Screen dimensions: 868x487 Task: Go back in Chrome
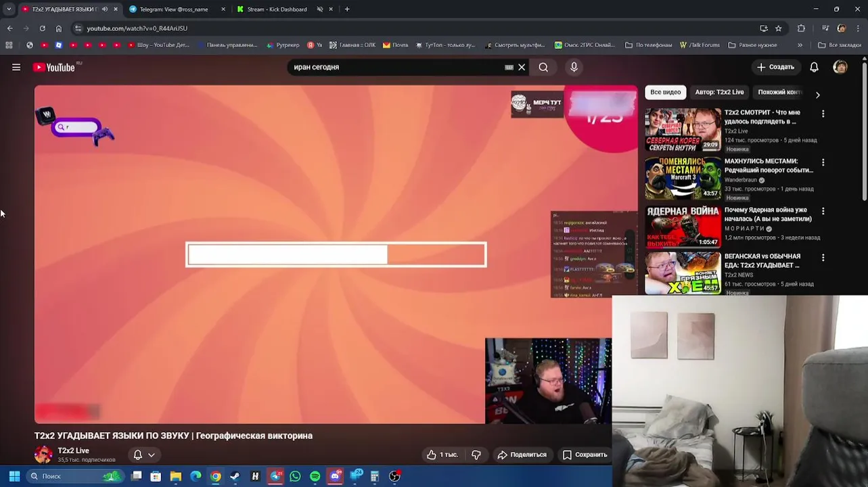[9, 28]
